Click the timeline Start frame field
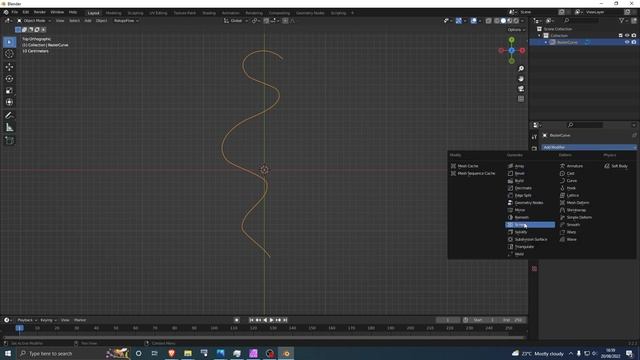Screen dimensions: 640x360 coord(485,320)
